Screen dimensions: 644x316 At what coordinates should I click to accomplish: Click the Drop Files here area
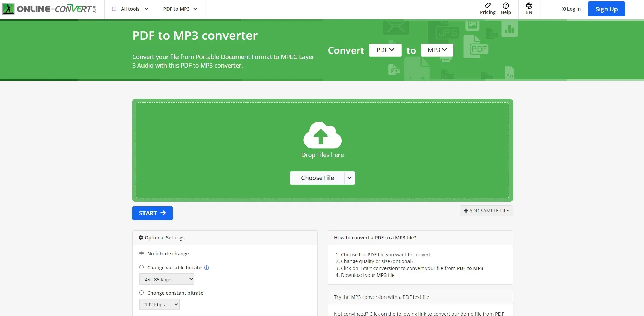[322, 154]
